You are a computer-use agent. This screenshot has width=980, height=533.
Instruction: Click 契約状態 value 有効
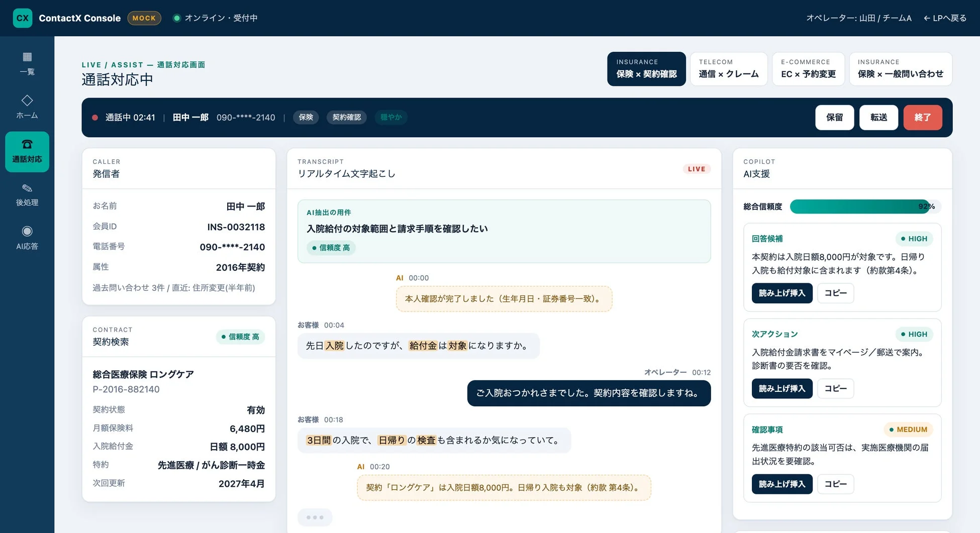click(256, 410)
